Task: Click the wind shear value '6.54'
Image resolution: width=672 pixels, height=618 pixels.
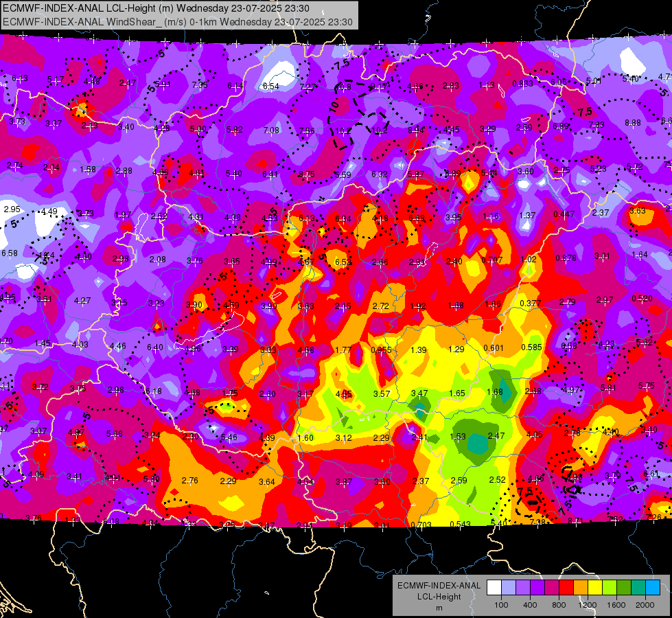Action: (x=271, y=87)
